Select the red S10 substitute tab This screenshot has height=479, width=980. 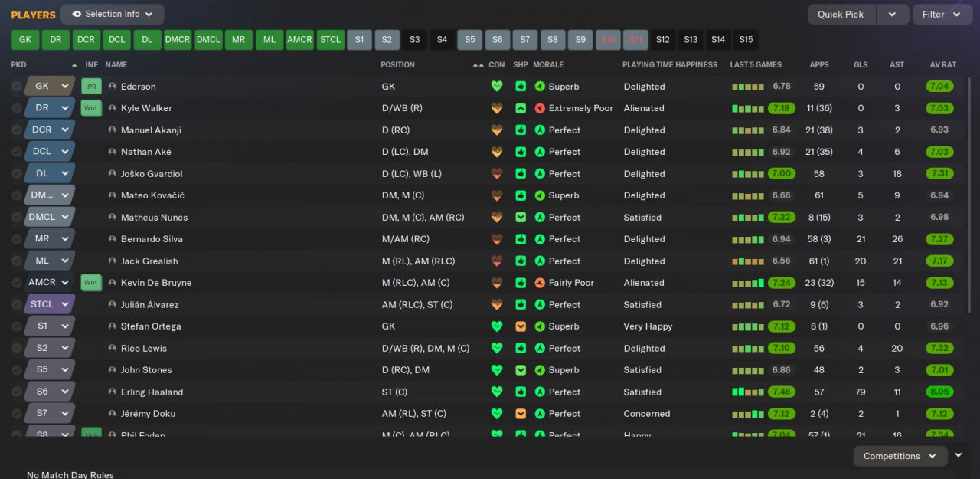pyautogui.click(x=608, y=40)
